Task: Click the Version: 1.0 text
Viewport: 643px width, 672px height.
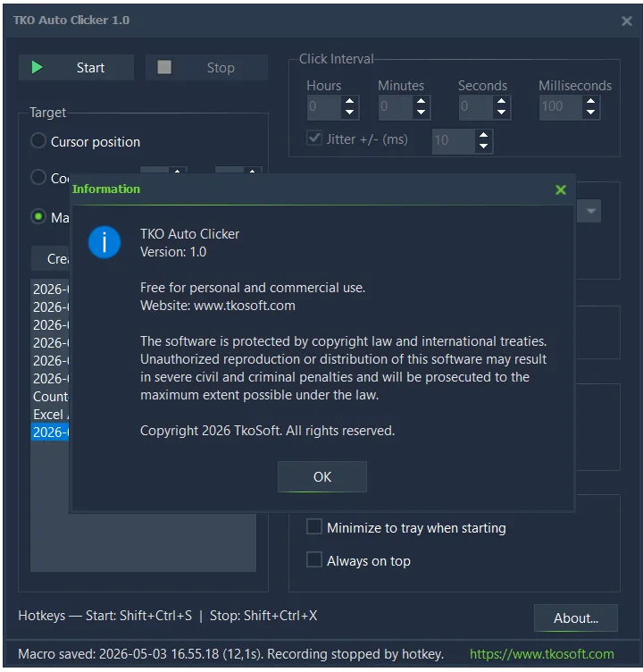Action: click(173, 252)
